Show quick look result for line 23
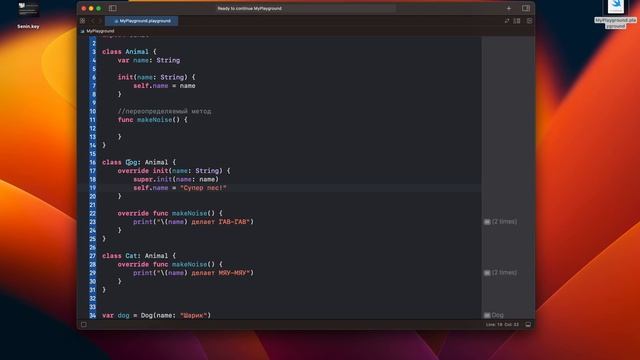This screenshot has width=640, height=360. (x=487, y=222)
